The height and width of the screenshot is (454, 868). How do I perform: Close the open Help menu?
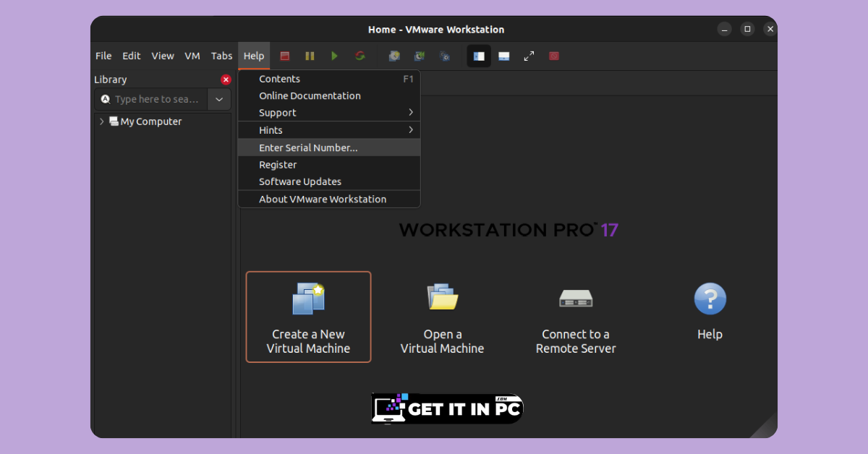254,56
